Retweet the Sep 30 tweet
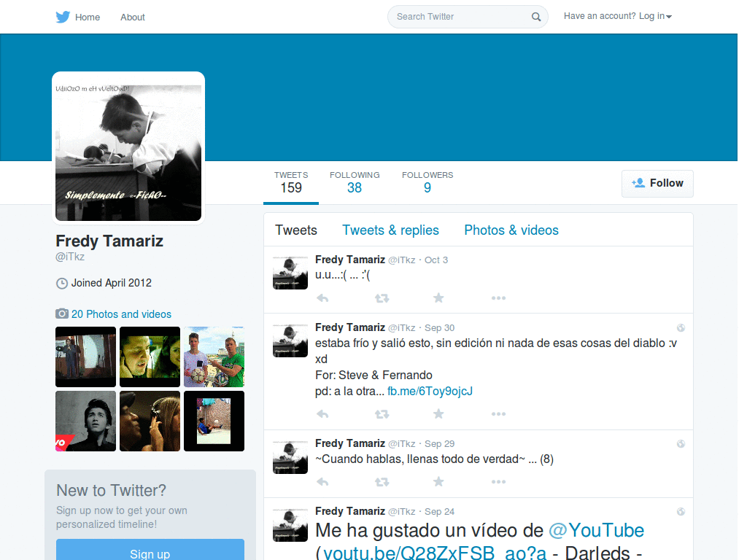 [382, 414]
